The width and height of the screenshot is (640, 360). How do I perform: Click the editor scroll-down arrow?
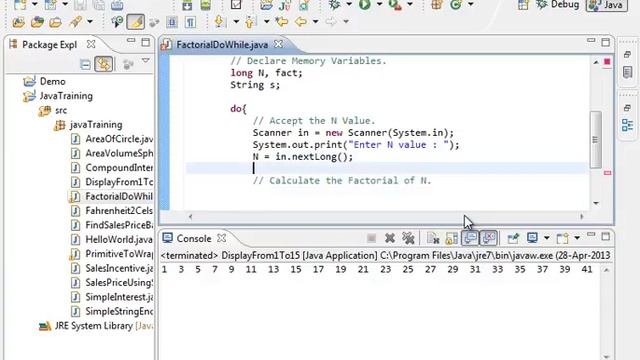pos(596,203)
